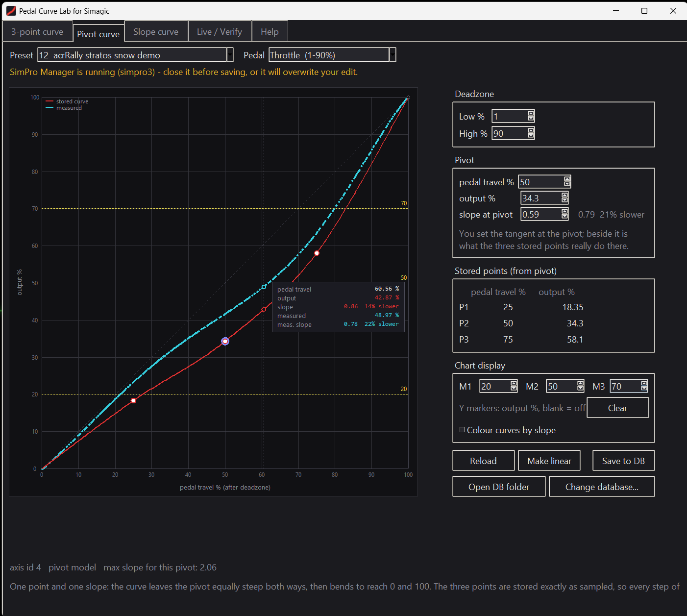Viewport: 687px width, 616px height.
Task: Decrease Deadzone Low % with down arrow
Action: click(x=531, y=119)
